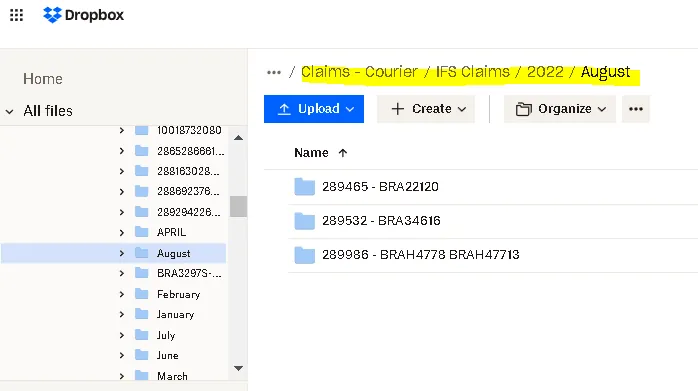Expand the February folder chevron
The height and width of the screenshot is (391, 698).
[122, 294]
